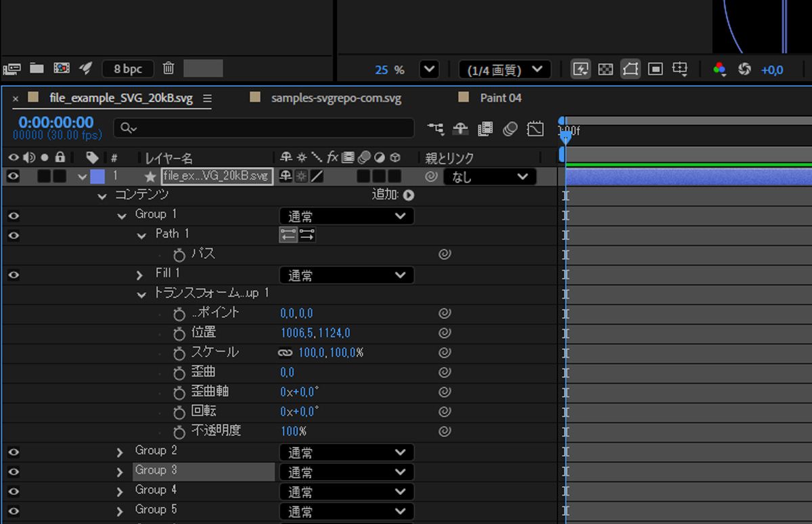Open the panel menu beside the file_example_SVG_20kB.svg tab
Viewport: 812px width, 524px height.
(207, 98)
